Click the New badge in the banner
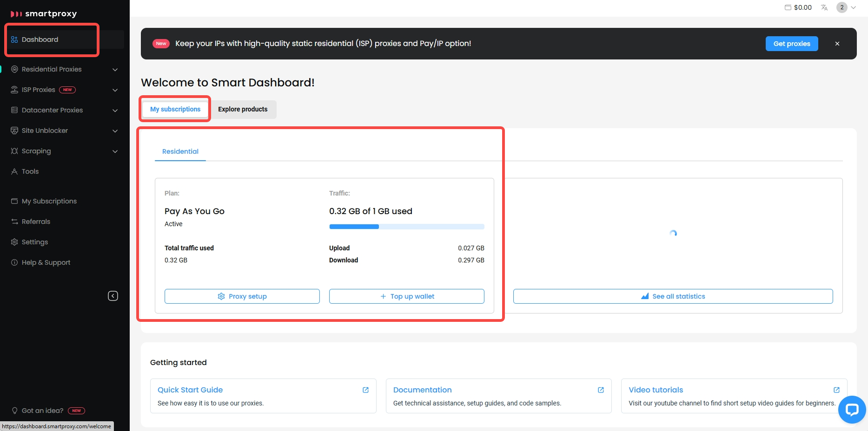The width and height of the screenshot is (868, 431). [161, 44]
